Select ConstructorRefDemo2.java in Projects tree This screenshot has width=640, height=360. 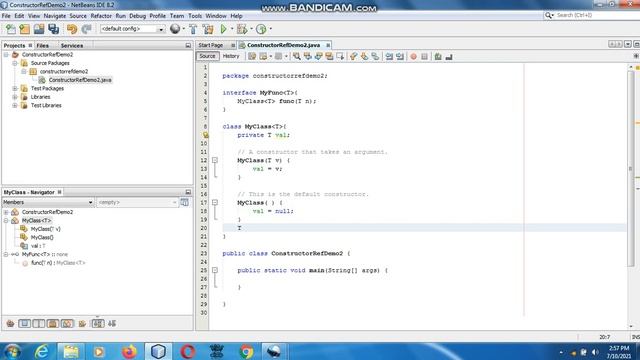[x=80, y=80]
